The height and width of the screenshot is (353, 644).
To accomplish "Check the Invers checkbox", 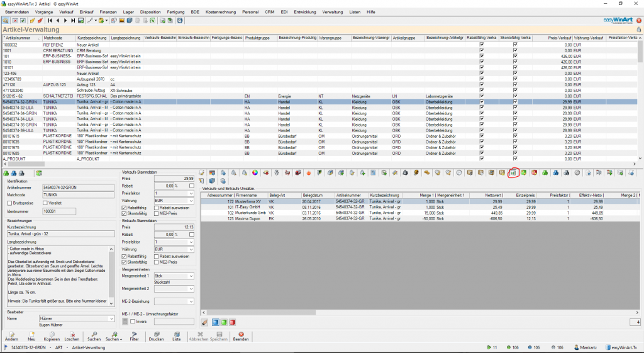I will click(x=133, y=322).
